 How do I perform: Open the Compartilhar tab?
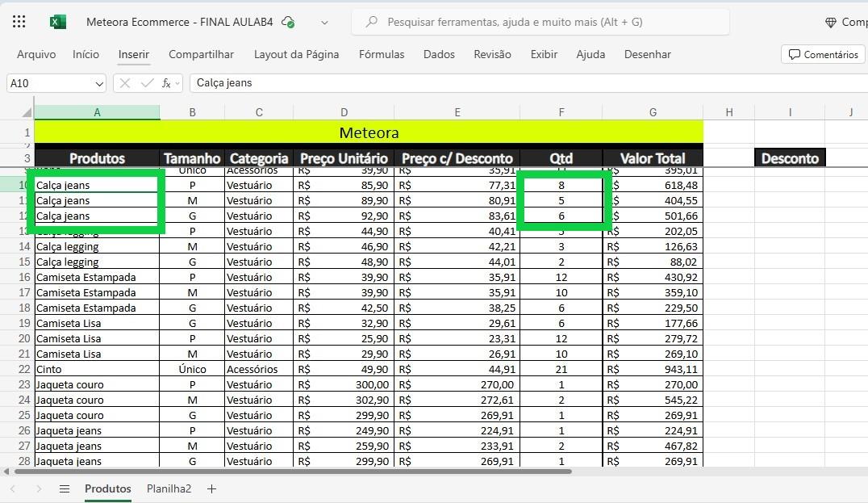click(x=201, y=54)
